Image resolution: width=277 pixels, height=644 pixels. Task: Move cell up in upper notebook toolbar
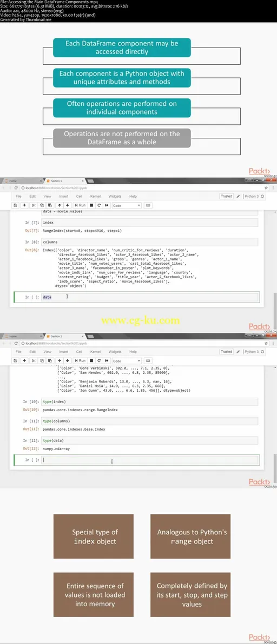click(60, 205)
